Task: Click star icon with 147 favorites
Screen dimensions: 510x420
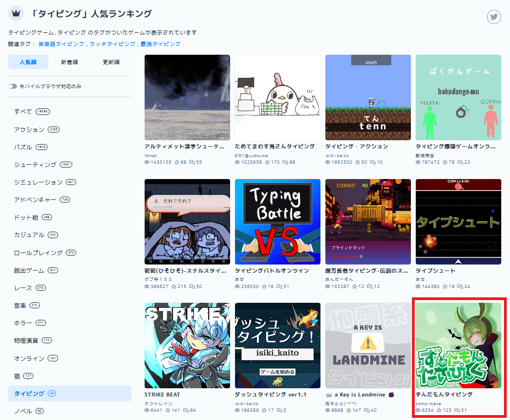Action: click(x=348, y=410)
